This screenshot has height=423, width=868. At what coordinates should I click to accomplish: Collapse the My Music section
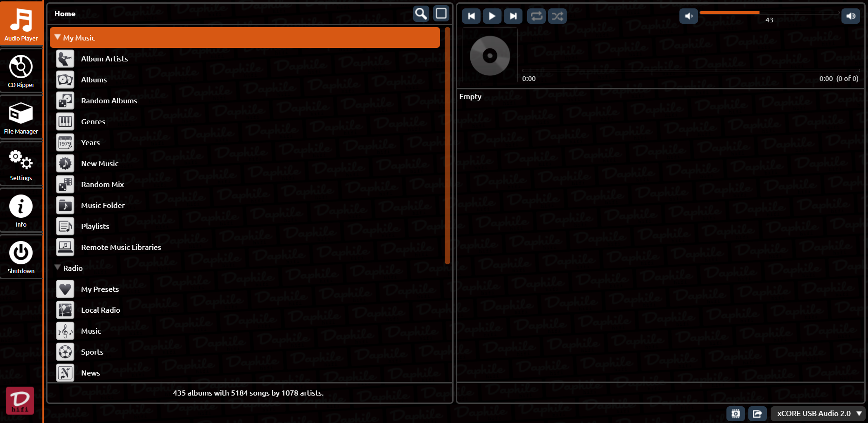58,37
